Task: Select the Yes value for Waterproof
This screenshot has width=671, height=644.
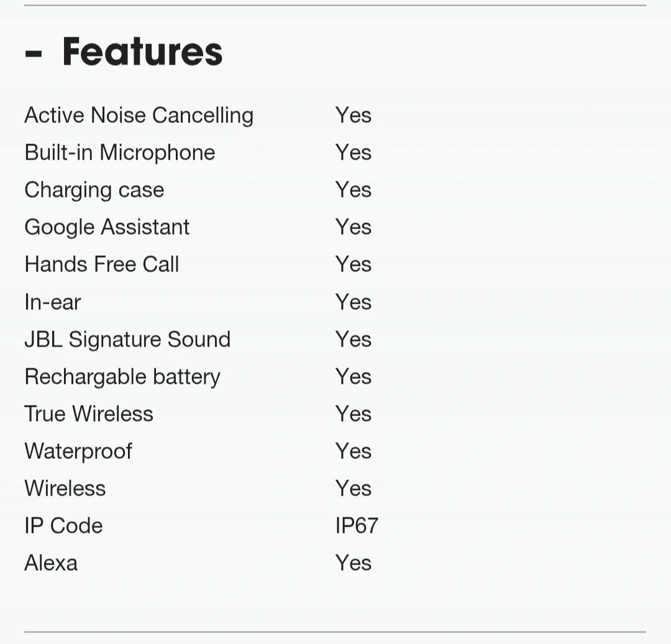Action: click(354, 451)
